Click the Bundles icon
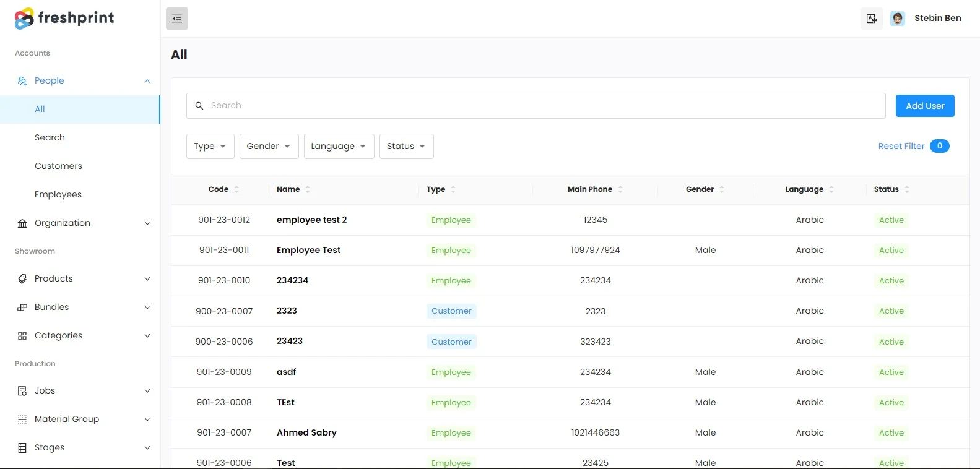The width and height of the screenshot is (980, 469). (x=22, y=308)
